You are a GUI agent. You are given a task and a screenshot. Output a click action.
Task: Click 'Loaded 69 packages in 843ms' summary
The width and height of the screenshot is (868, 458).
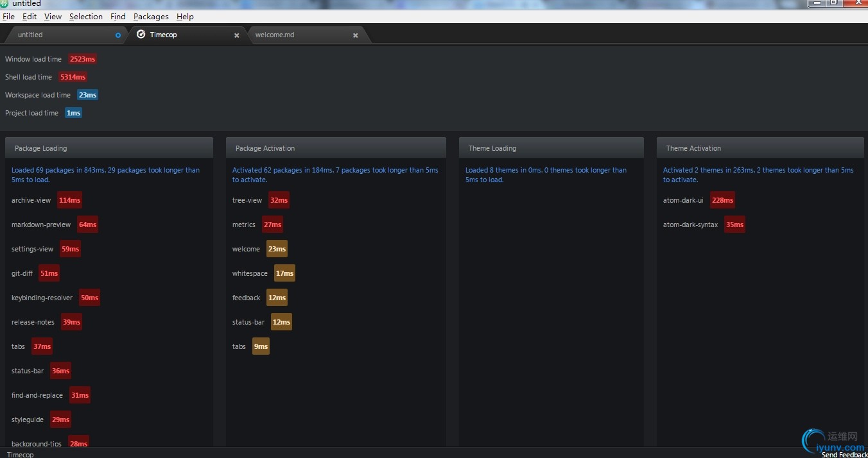coord(105,174)
